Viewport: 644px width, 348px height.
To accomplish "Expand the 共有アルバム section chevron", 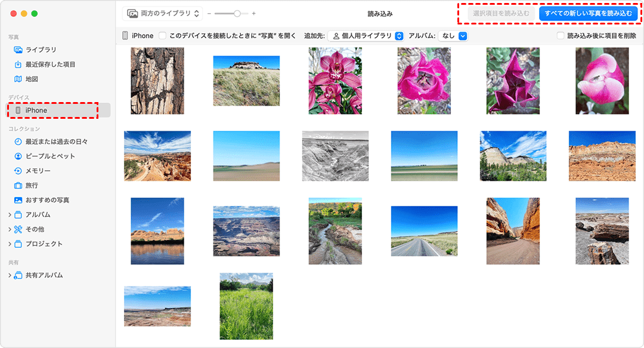I will point(10,275).
